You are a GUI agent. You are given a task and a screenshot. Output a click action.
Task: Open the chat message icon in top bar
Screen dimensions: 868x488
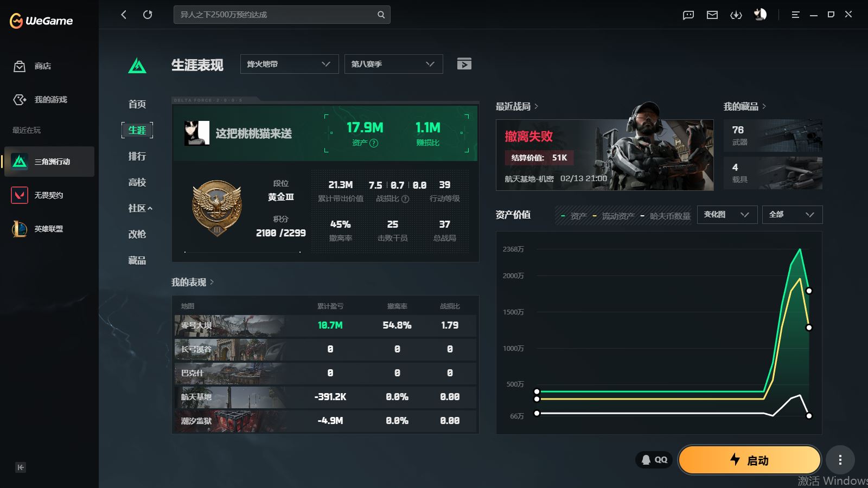688,15
